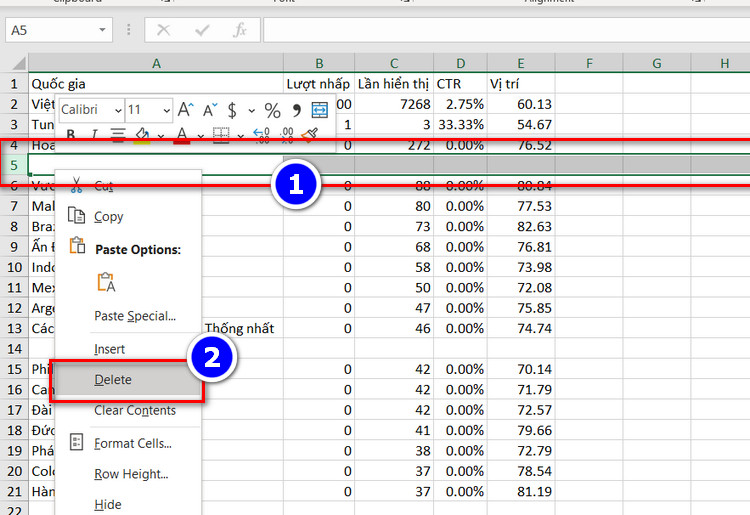
Task: Click the 'CTR' header cell
Action: click(x=461, y=84)
